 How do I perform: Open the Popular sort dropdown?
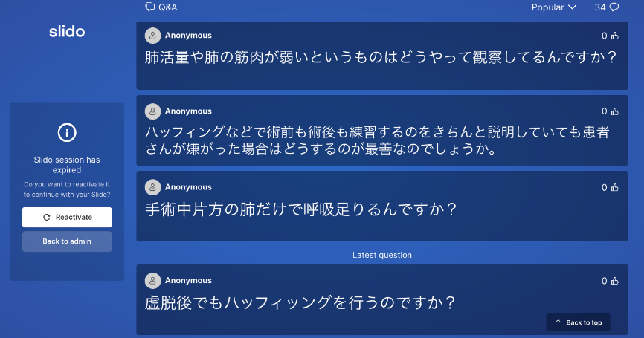point(553,7)
